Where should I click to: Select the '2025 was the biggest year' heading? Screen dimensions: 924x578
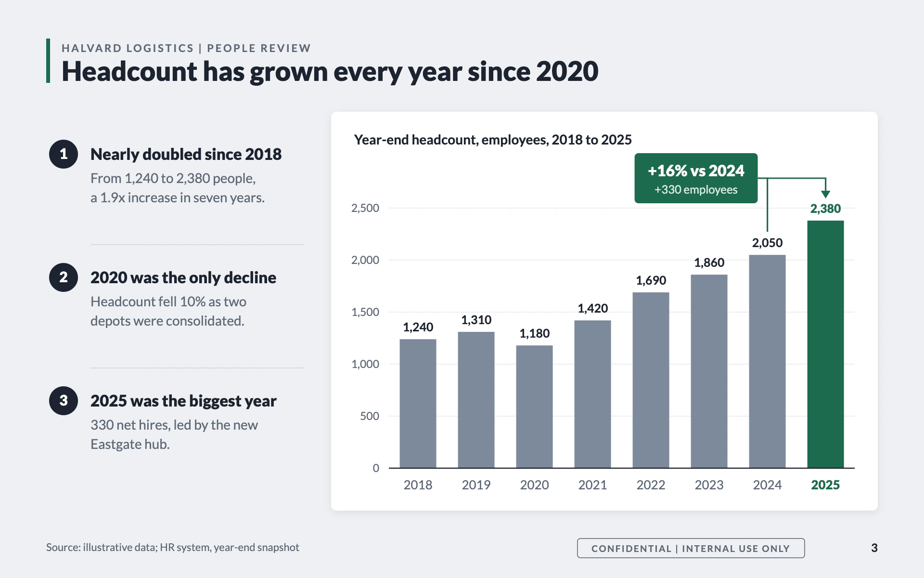(183, 401)
